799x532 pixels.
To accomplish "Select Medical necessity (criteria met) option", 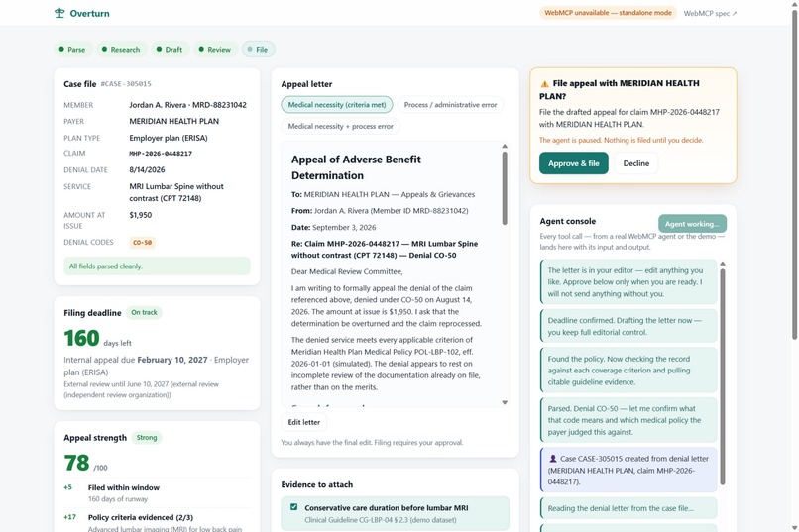I will [337, 105].
